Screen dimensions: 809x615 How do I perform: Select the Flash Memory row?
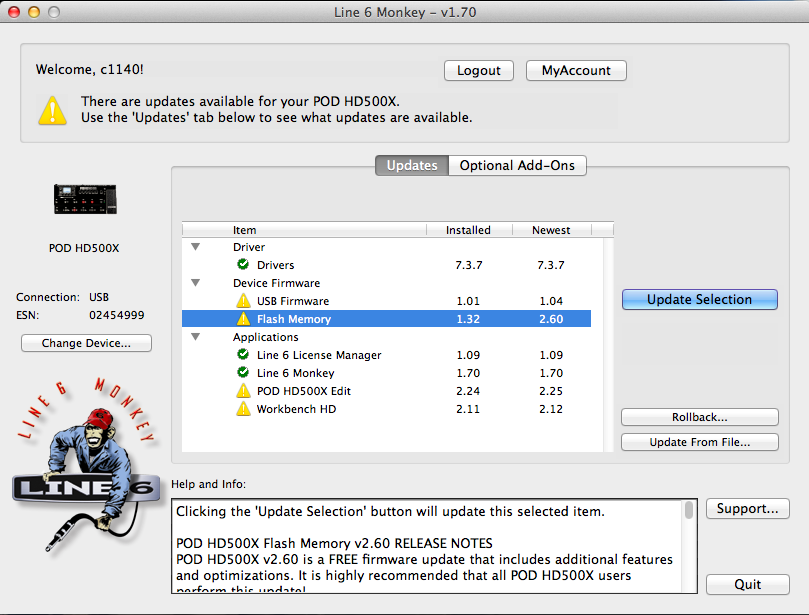click(386, 319)
